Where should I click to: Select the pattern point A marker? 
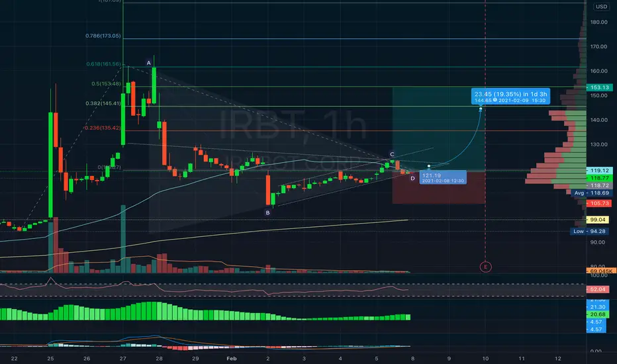149,63
